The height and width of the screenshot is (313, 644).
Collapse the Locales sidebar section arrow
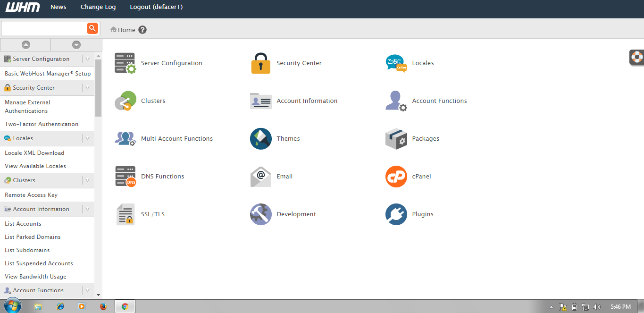[87, 138]
